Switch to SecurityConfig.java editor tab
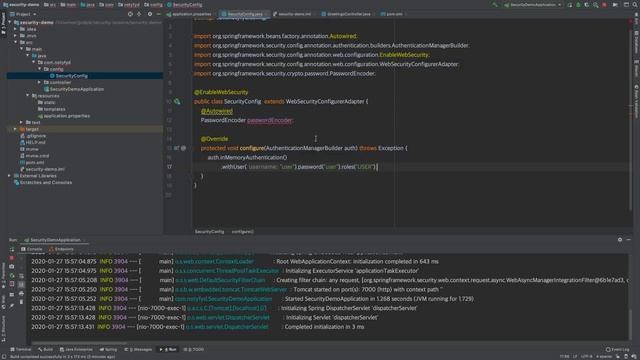Screen dimensions: 640x360 244,14
